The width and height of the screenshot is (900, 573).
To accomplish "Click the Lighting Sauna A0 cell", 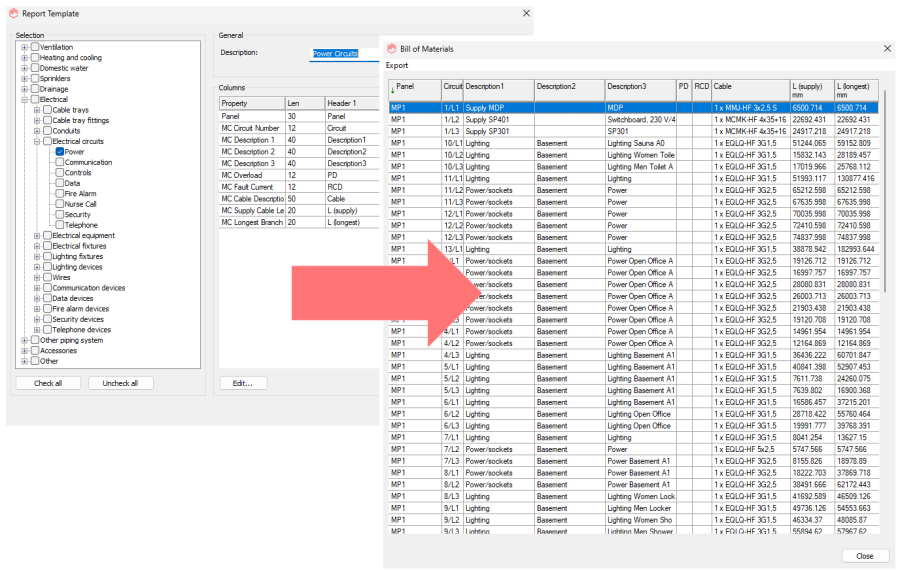I will [x=641, y=143].
